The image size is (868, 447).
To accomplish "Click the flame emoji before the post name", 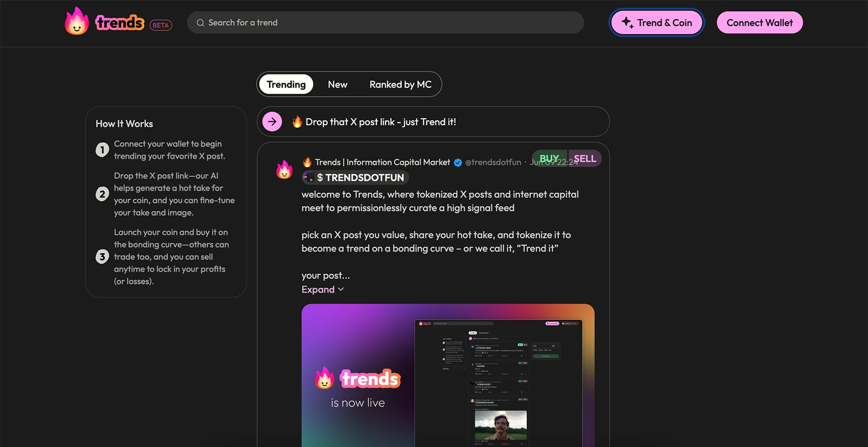I will coord(307,162).
